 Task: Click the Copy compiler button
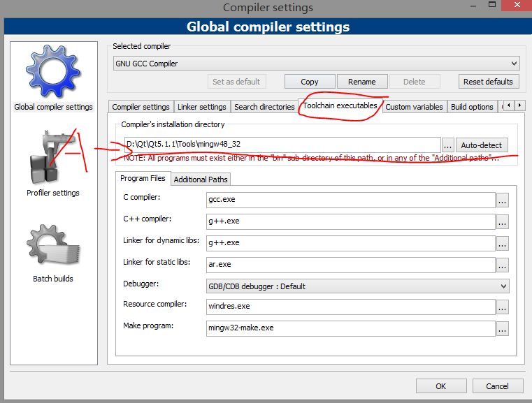310,82
